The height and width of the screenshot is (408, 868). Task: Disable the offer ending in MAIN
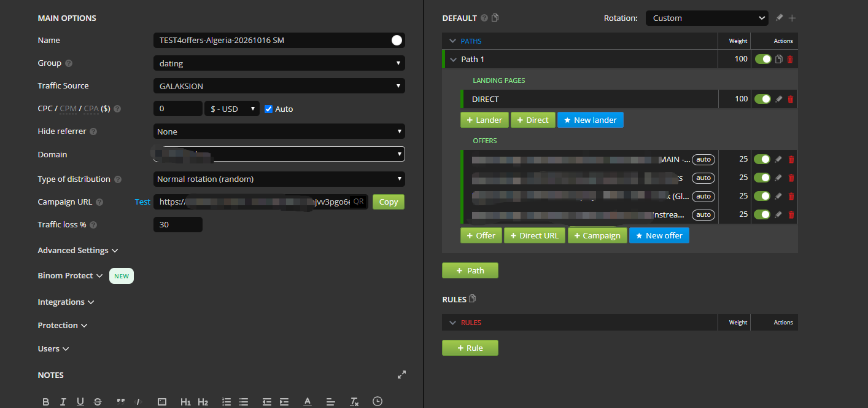click(x=762, y=159)
